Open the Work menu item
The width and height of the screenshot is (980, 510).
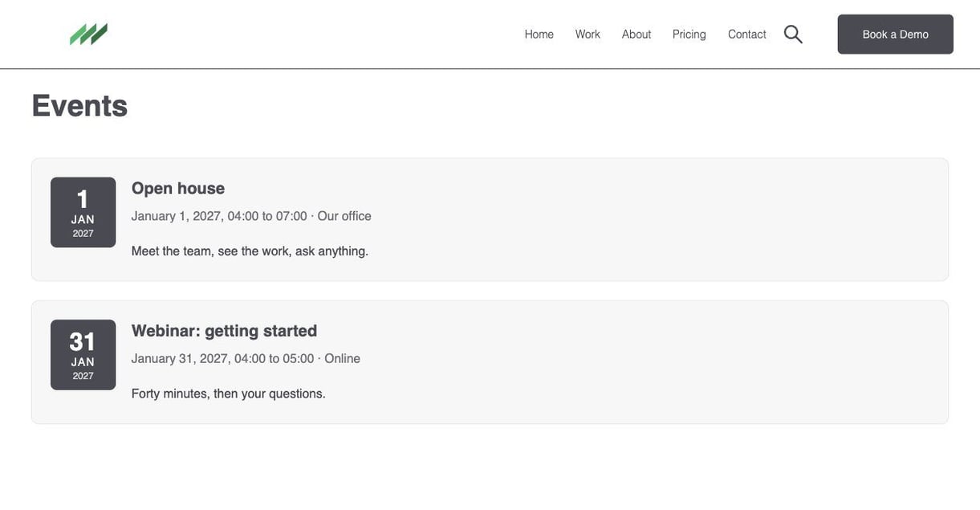(x=588, y=35)
